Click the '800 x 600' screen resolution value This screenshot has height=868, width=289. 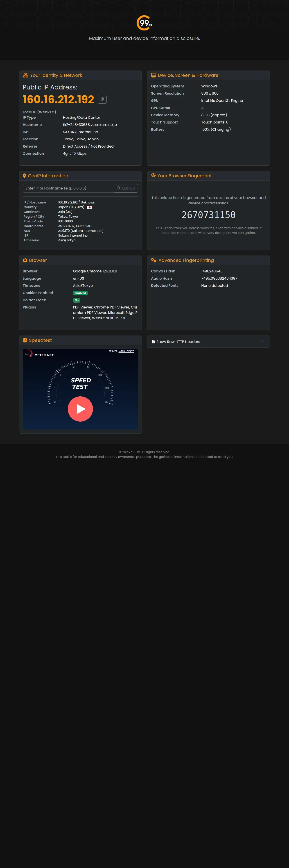pos(210,93)
